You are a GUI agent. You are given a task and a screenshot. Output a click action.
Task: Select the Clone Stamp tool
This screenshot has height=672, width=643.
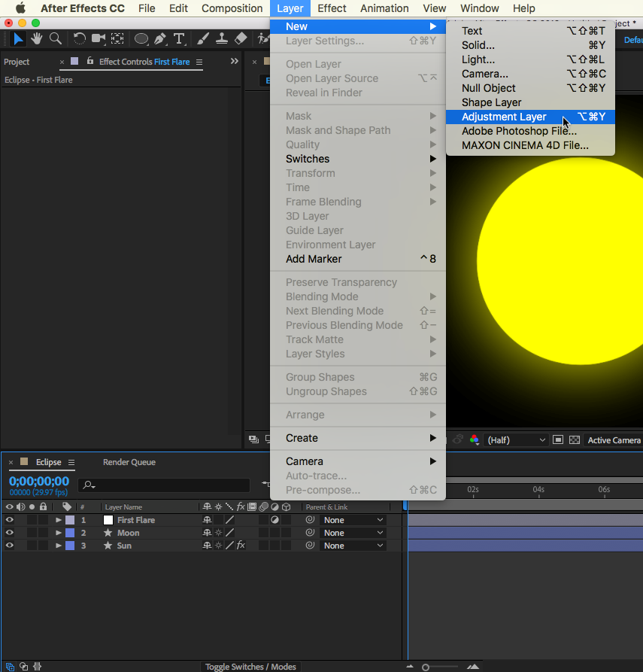(x=221, y=38)
